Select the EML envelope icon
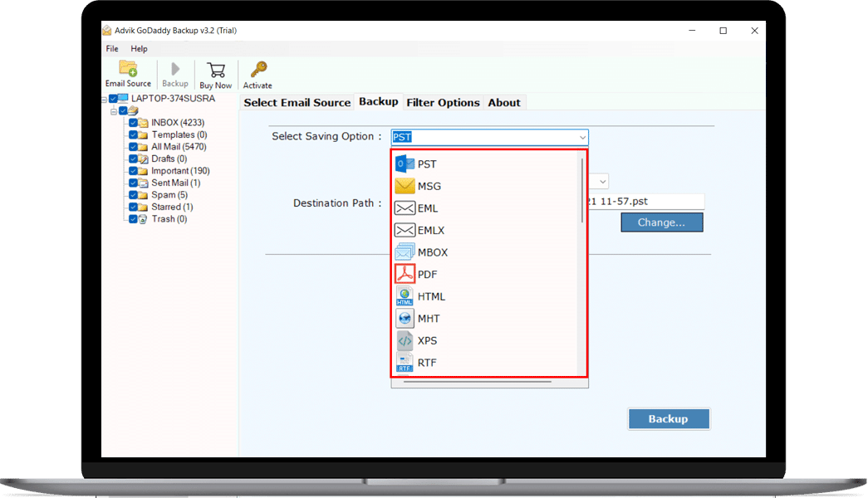Screen dimensions: 868x498 point(405,208)
